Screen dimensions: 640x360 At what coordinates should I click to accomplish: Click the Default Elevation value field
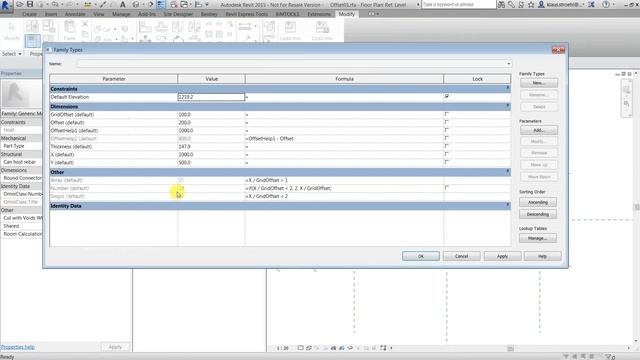211,97
